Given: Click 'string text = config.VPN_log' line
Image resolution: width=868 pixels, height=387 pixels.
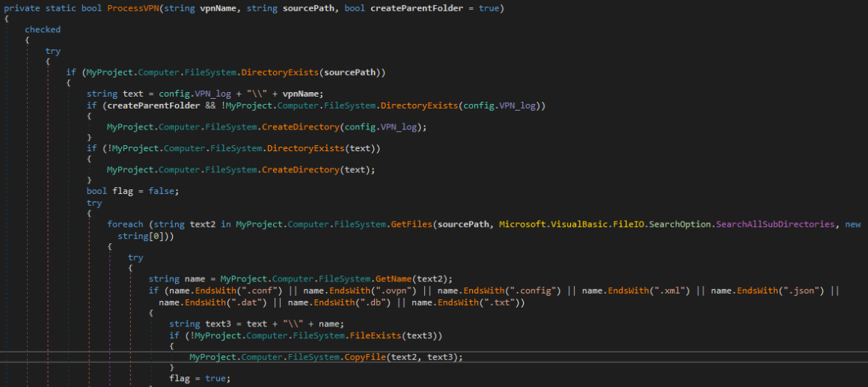Looking at the screenshot, I should (205, 94).
